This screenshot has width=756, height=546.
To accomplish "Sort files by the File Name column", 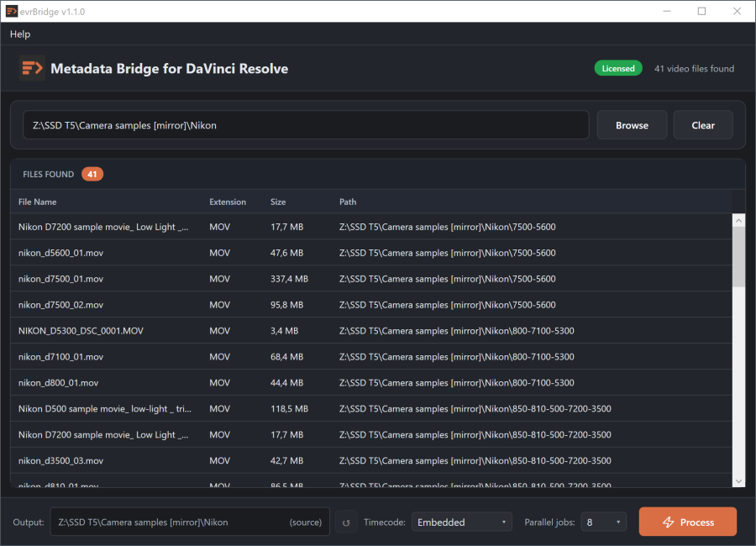I will pos(37,202).
